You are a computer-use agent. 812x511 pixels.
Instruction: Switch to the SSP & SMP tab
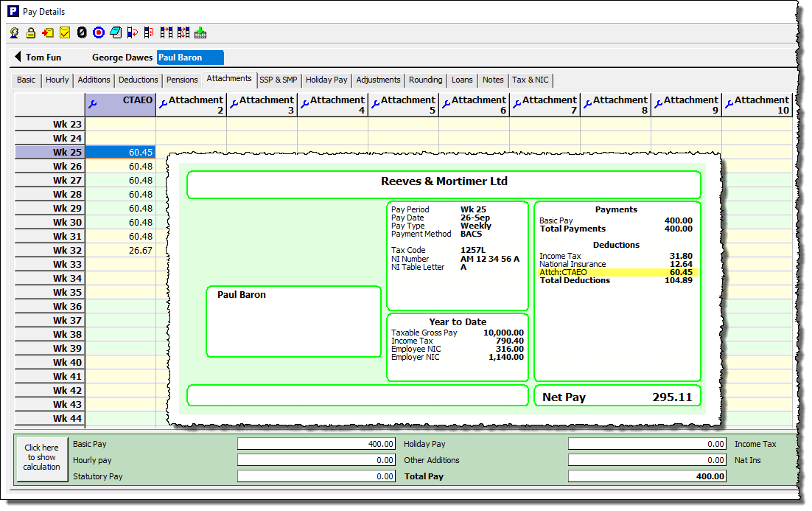[x=279, y=80]
